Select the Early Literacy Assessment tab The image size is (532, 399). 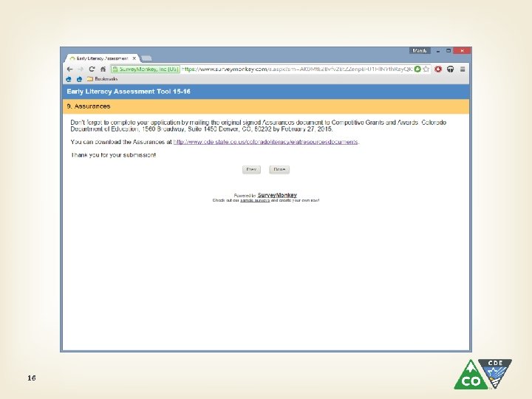[101, 58]
